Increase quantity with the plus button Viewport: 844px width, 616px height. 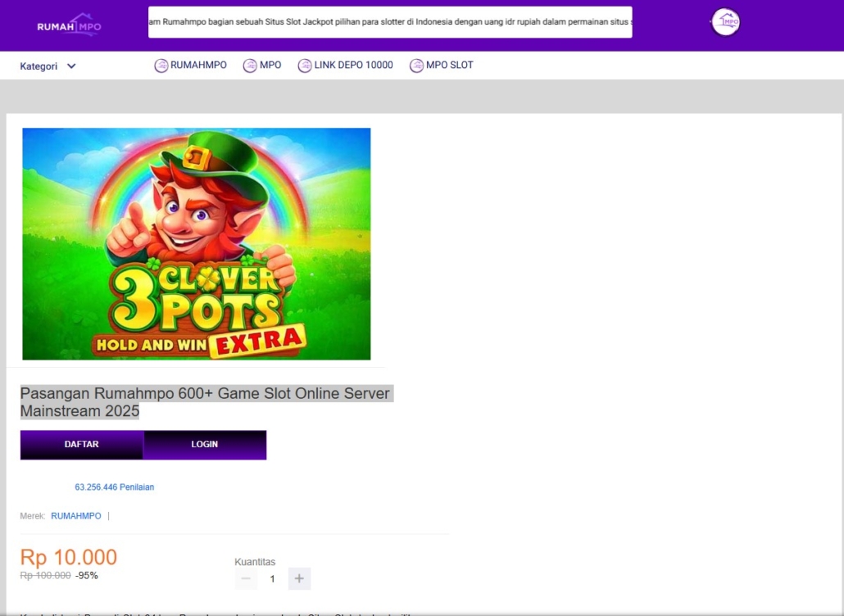[x=299, y=579]
